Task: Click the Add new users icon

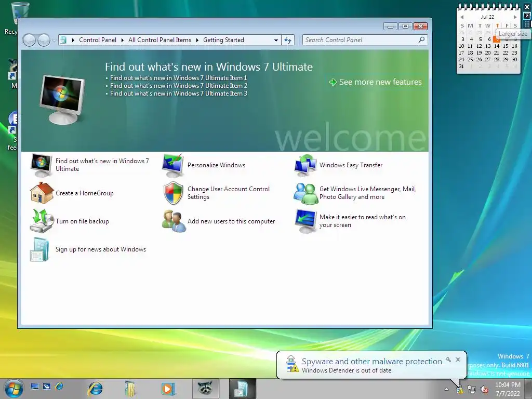Action: [174, 221]
